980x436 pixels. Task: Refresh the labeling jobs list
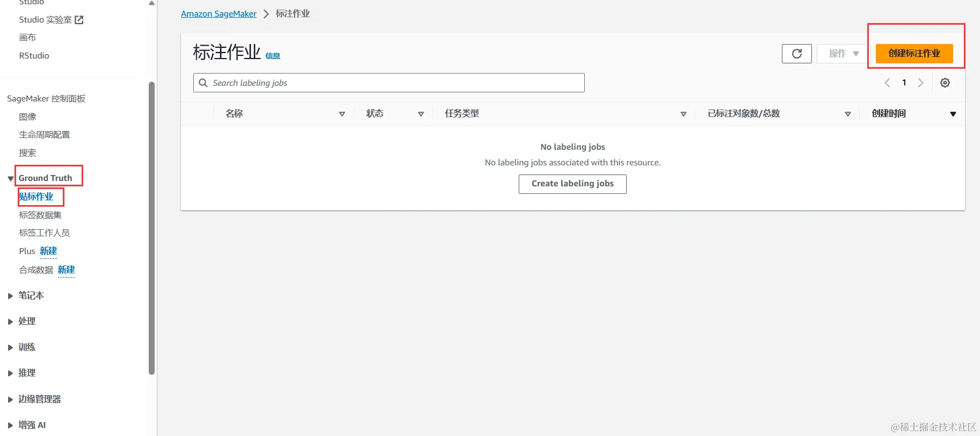796,54
